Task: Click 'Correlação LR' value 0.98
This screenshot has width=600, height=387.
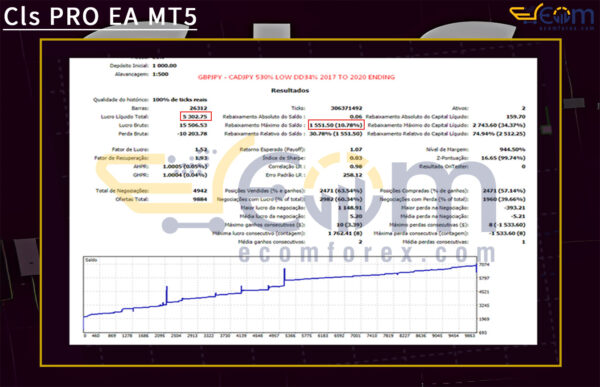Action: (x=355, y=166)
